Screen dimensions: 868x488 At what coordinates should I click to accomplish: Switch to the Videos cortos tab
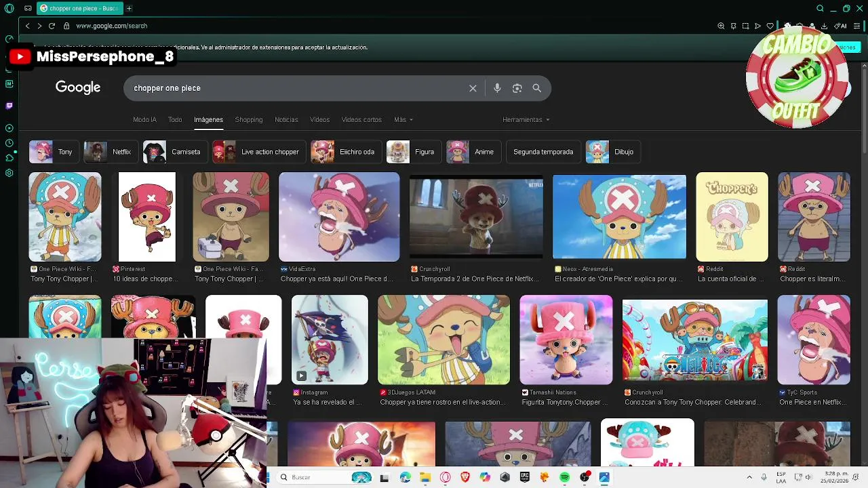coord(361,119)
